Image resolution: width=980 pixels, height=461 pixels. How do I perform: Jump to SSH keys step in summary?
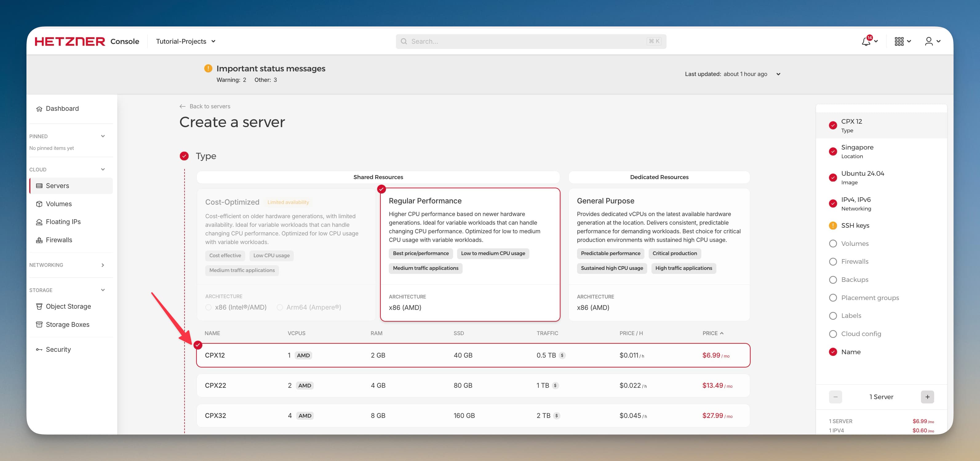pyautogui.click(x=855, y=225)
